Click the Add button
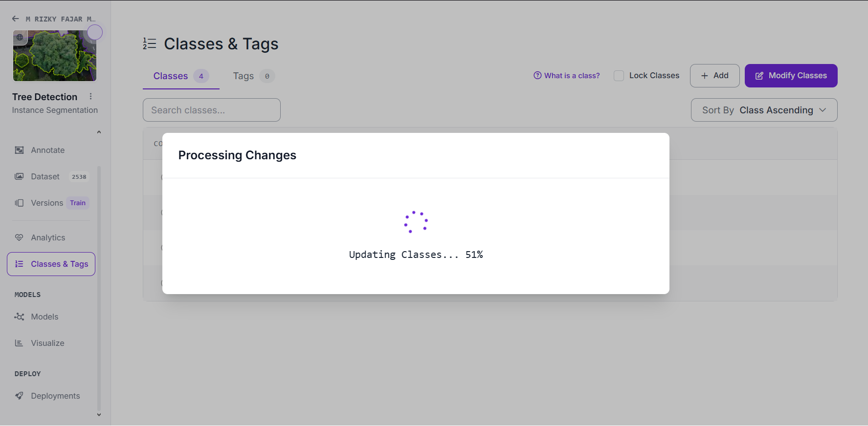Screen dimensions: 868x426 pyautogui.click(x=714, y=76)
